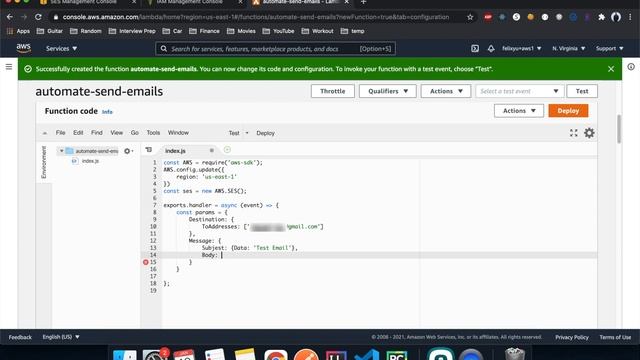
Task: Bookmark page with the star icon
Action: tap(470, 17)
